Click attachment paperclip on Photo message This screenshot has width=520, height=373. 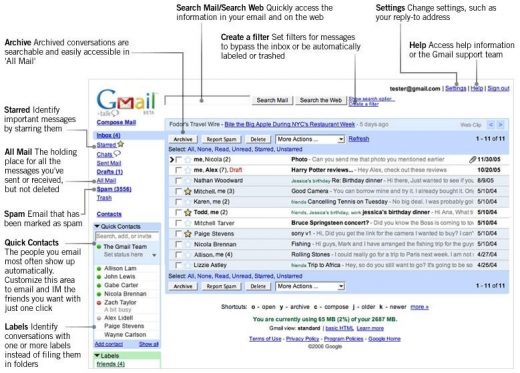(472, 160)
